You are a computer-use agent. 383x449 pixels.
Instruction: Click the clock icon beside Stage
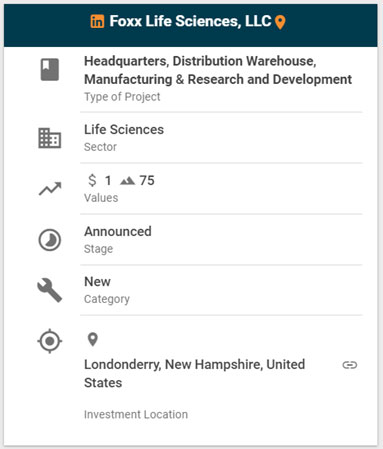[x=50, y=240]
